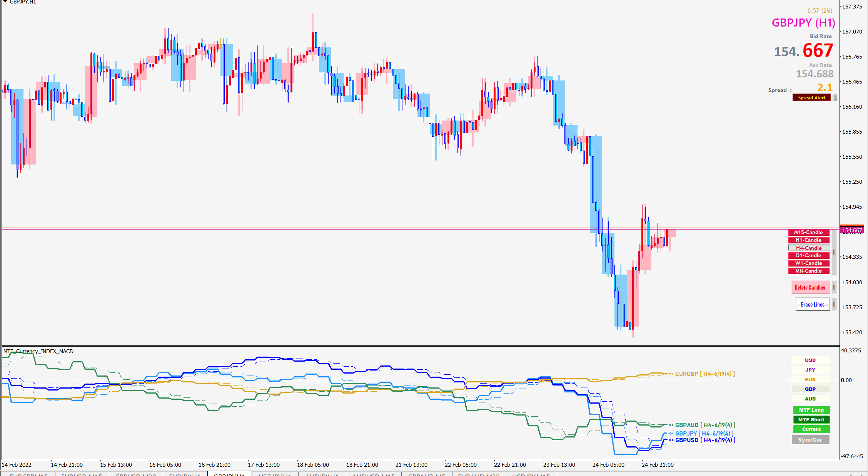Switch to MTF Long mode
868x476 pixels.
(811, 410)
